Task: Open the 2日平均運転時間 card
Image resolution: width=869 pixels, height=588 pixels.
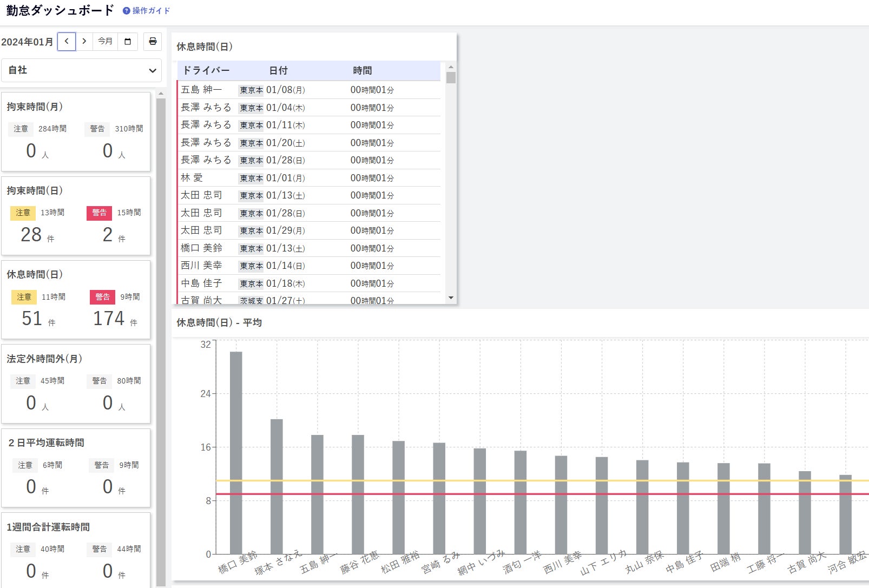Action: (x=76, y=468)
